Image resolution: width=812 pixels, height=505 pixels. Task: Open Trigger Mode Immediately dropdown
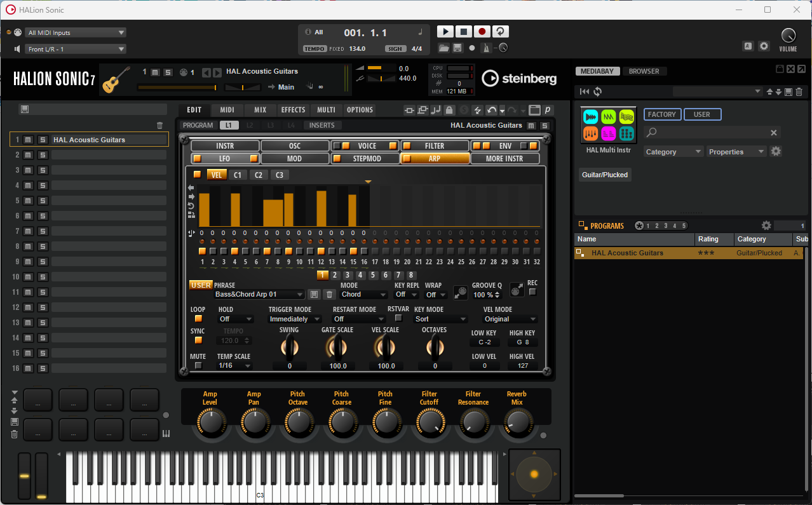click(x=294, y=319)
